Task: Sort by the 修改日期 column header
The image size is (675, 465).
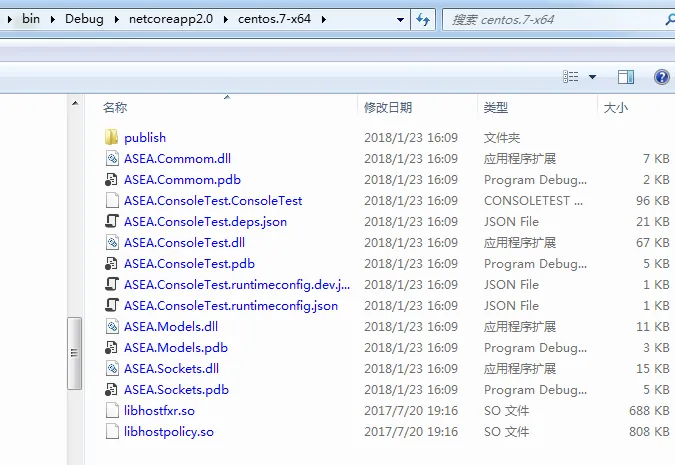Action: 388,107
